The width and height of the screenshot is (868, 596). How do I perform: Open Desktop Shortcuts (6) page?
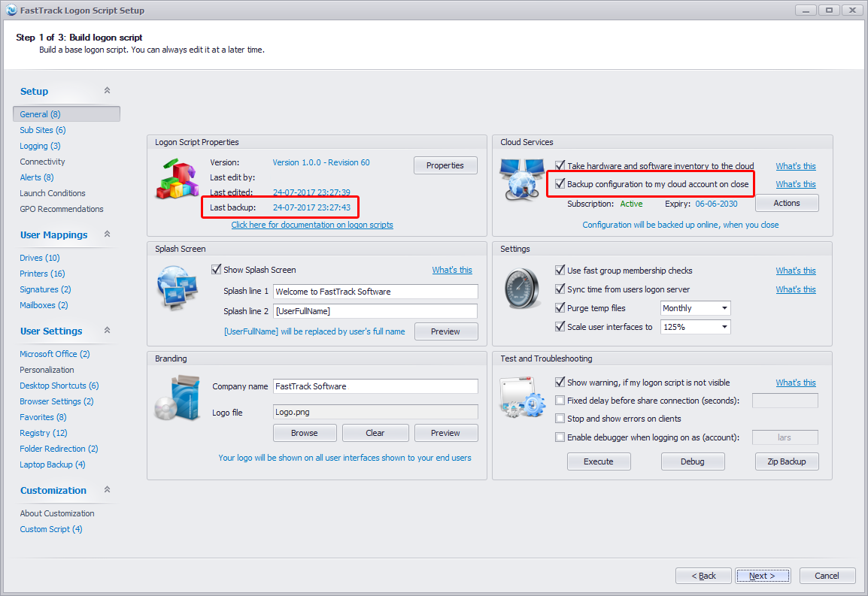pos(59,386)
